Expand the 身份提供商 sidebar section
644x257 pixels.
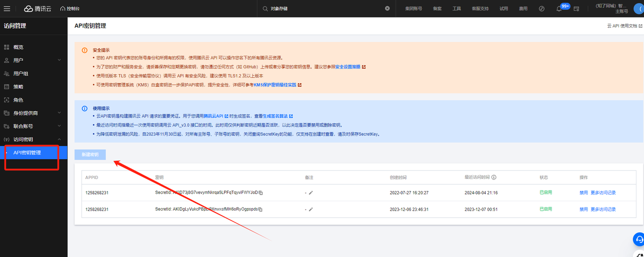pos(59,113)
